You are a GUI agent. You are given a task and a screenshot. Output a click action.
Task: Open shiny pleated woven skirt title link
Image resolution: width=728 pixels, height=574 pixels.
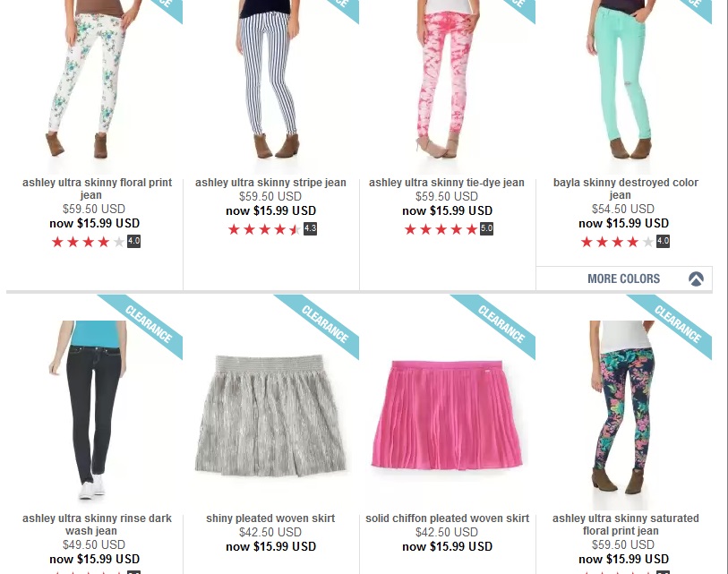click(270, 518)
